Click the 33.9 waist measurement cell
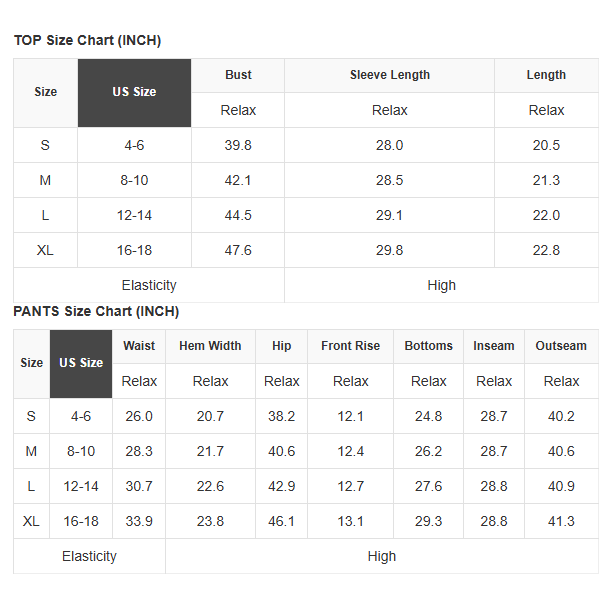This screenshot has height=616, width=616. [139, 521]
